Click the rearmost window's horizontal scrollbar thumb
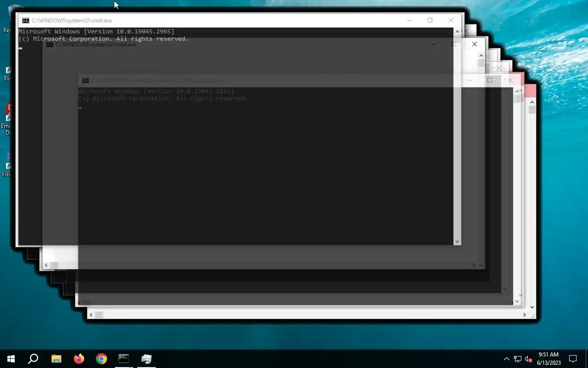 point(99,315)
